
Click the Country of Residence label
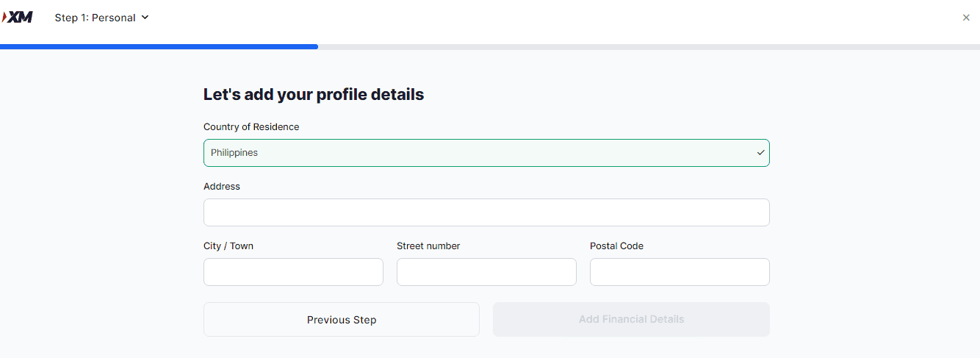click(251, 127)
